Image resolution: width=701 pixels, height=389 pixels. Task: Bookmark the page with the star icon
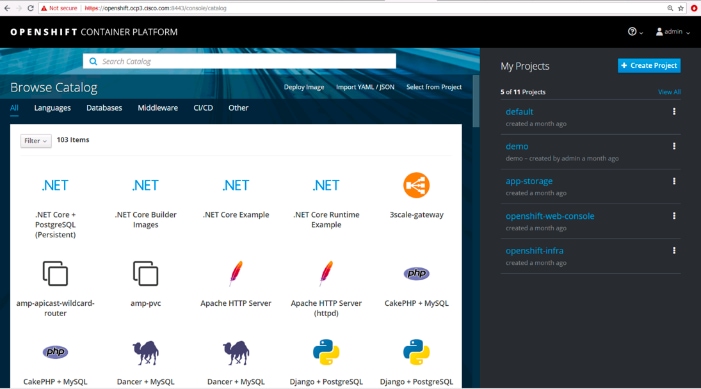pos(681,8)
